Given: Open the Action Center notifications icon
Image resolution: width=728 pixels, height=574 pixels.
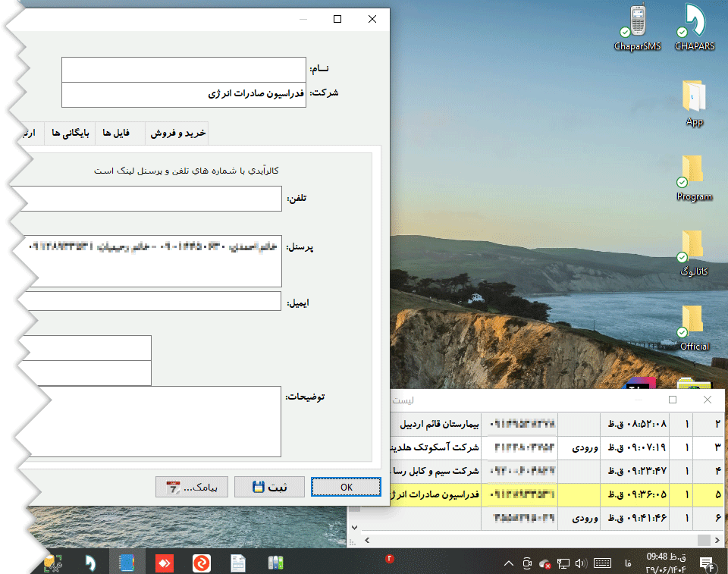Looking at the screenshot, I should [x=706, y=563].
